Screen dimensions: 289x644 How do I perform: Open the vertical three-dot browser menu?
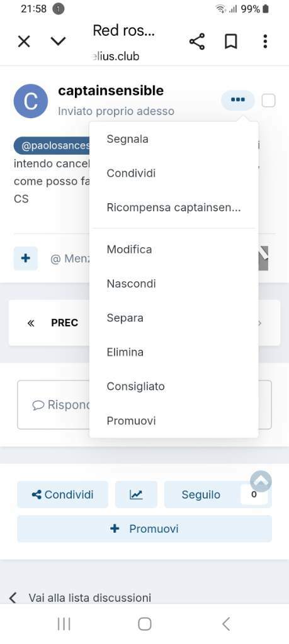(265, 42)
